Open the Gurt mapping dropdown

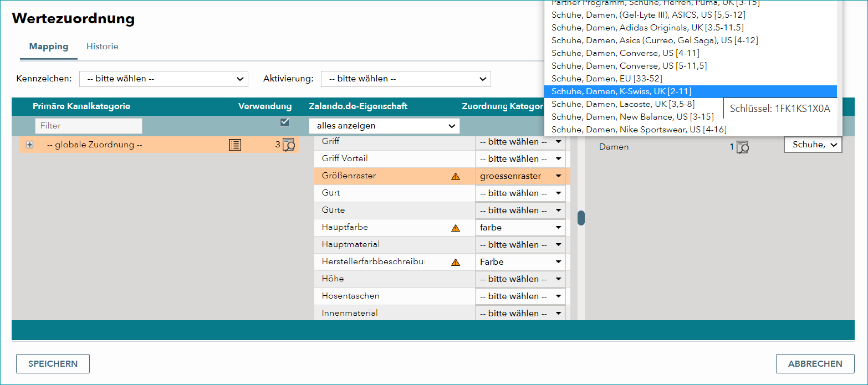tap(520, 193)
